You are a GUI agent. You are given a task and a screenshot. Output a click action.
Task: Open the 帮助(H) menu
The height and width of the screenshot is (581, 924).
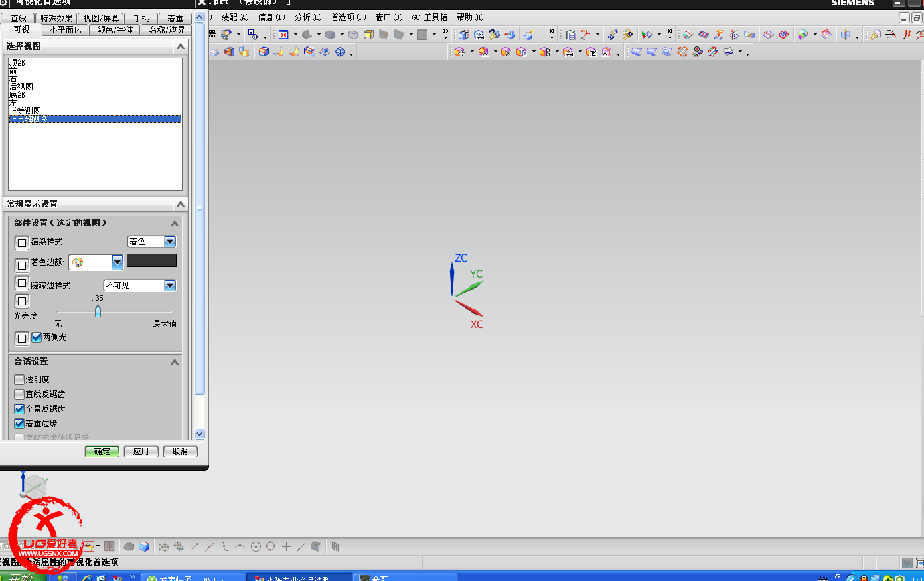point(470,17)
